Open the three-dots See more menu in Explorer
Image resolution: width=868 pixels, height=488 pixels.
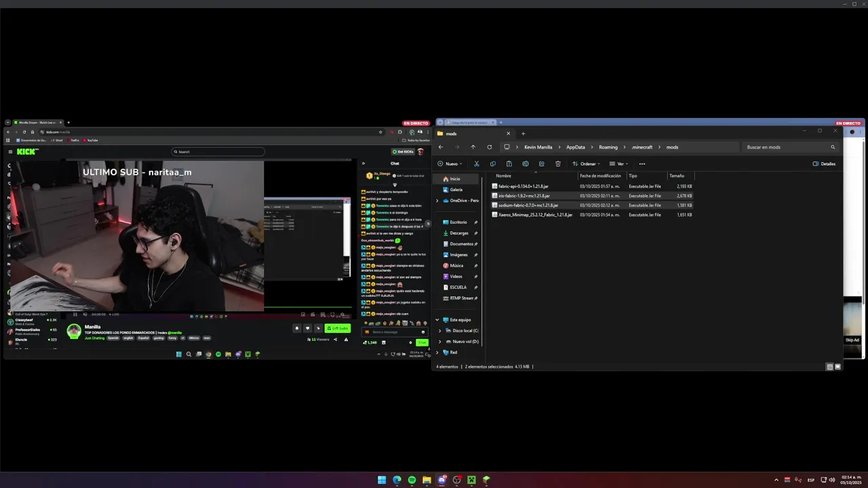tap(642, 163)
